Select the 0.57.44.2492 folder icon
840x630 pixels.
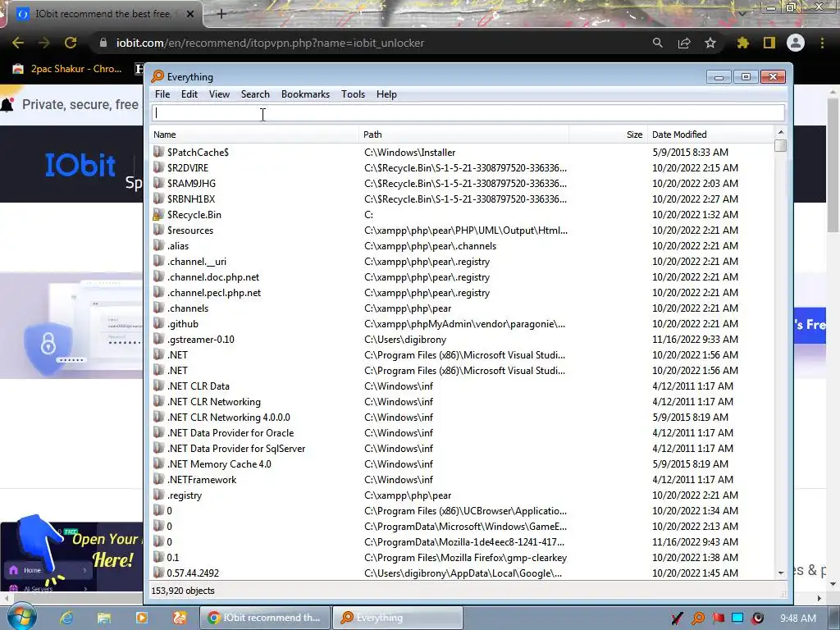coord(158,573)
